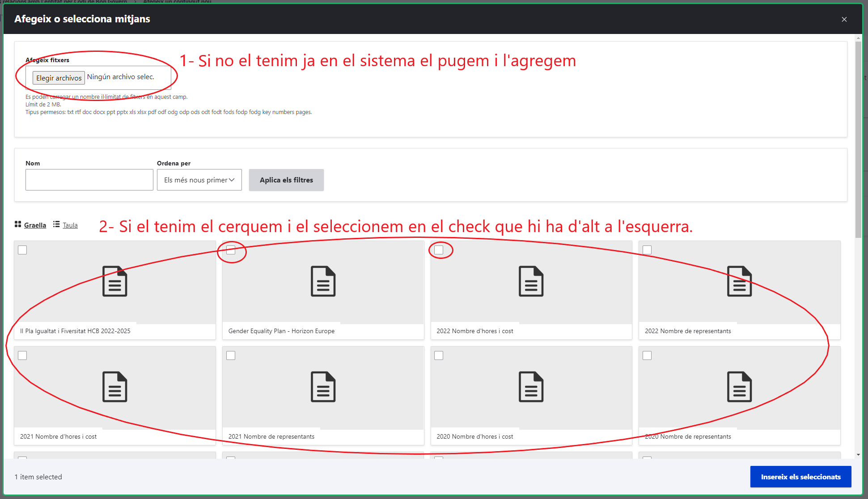Viewport: 868px width, 499px height.
Task: Click Aplica els filtres button
Action: click(286, 180)
